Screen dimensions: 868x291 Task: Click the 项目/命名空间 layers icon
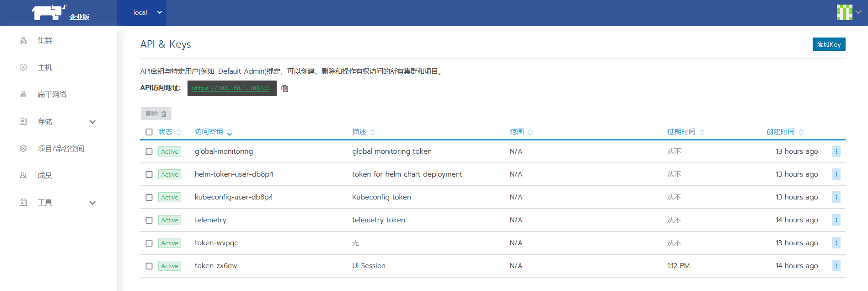23,148
